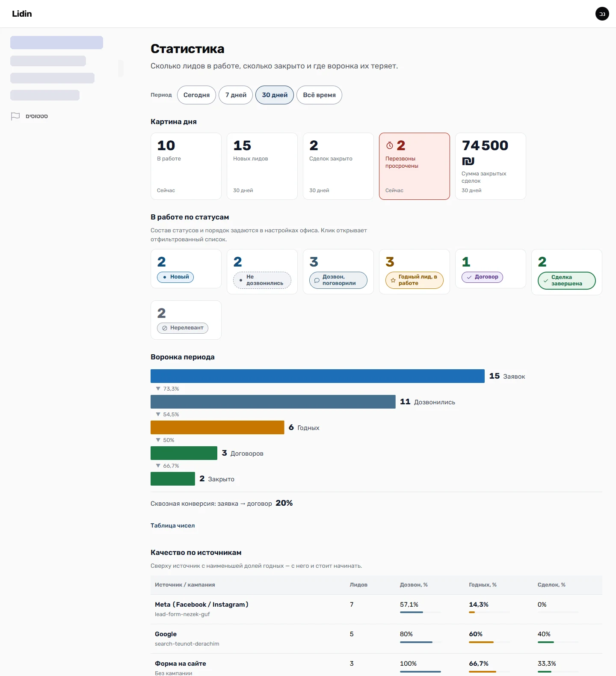Click the checkmark icon in Договор badge
The image size is (616, 676).
point(469,277)
